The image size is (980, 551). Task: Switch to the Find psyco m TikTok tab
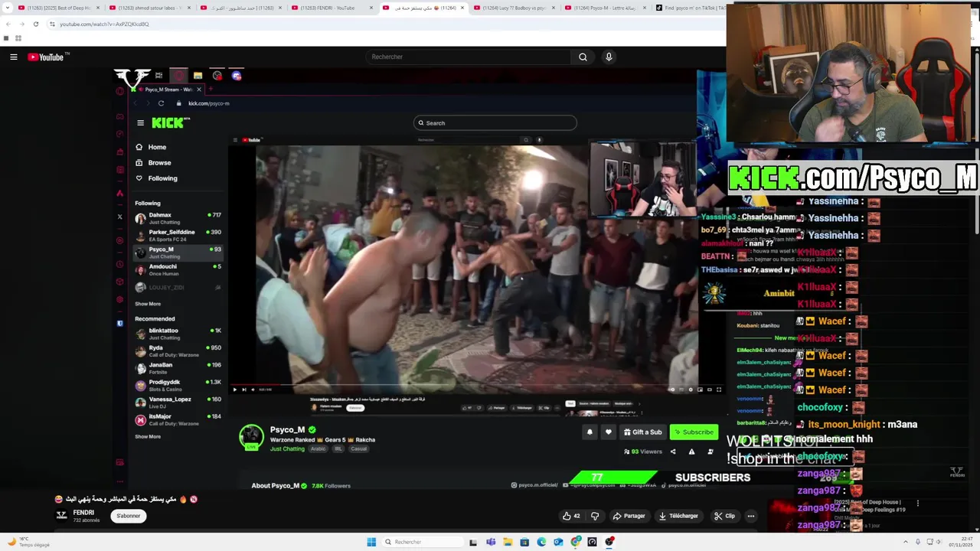689,8
